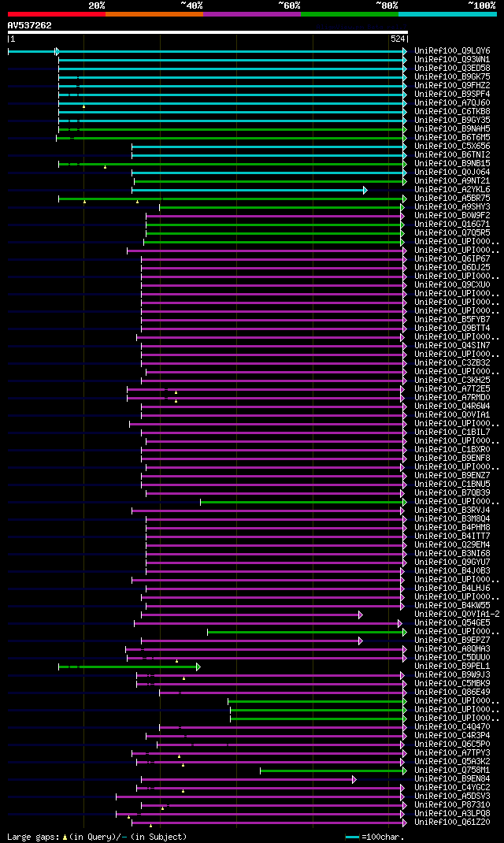Select the query name AV537262

[x=30, y=24]
